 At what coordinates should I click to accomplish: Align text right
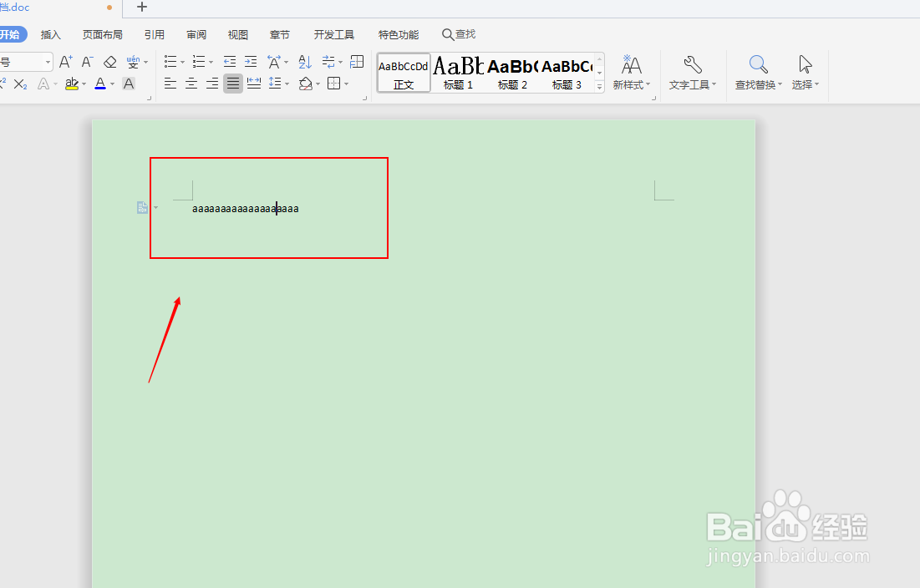pyautogui.click(x=212, y=84)
